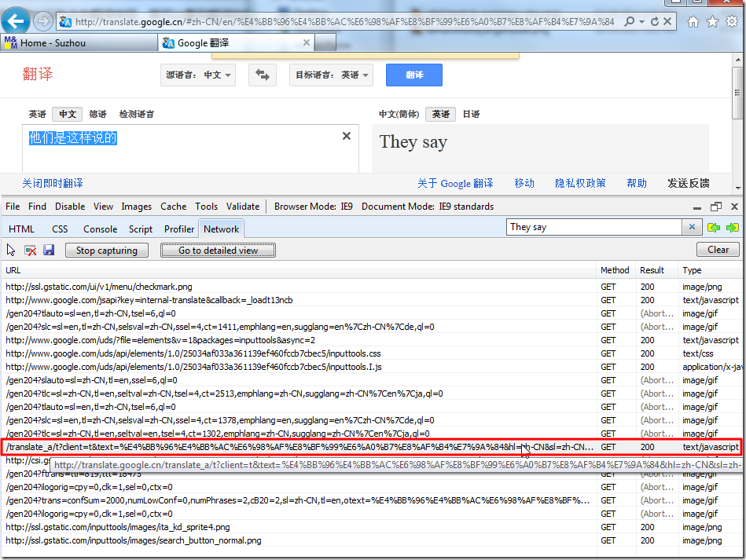Sort the list by URL column header
Screen dimensions: 746x560
(299, 270)
